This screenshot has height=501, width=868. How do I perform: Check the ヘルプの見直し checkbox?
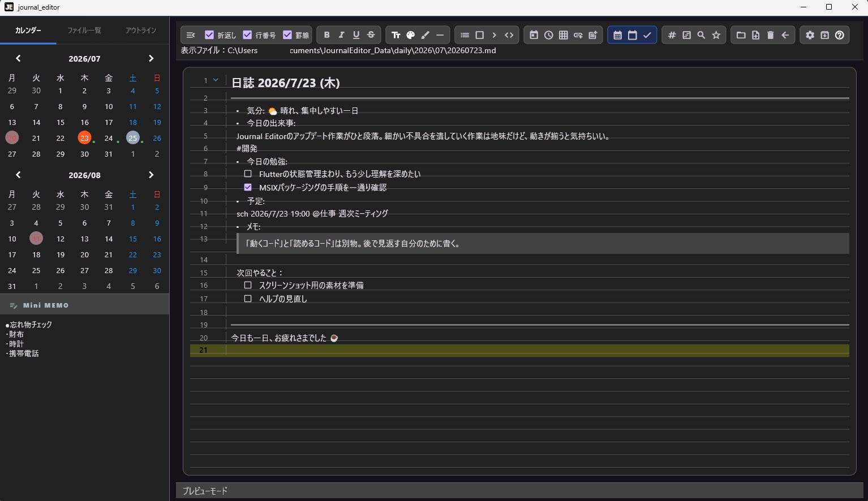click(x=248, y=299)
